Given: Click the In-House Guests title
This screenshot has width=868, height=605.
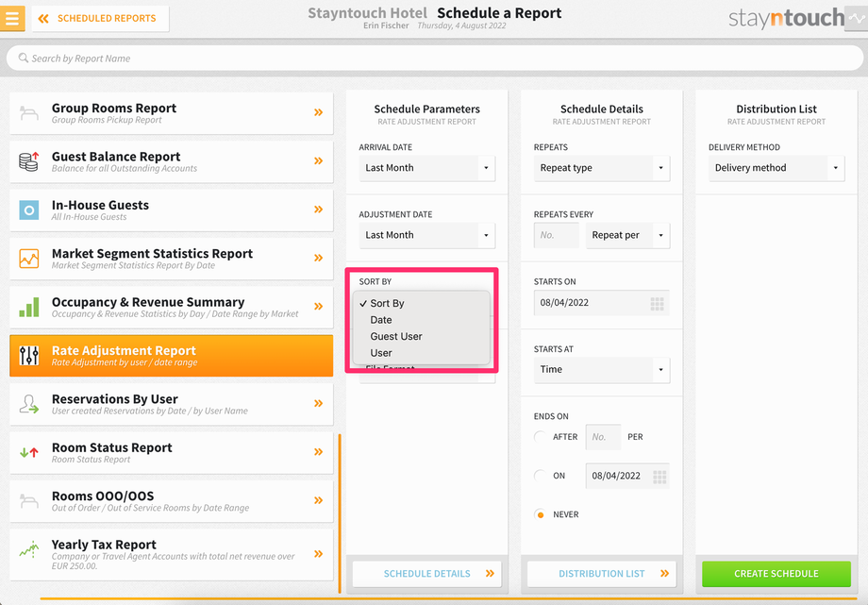Looking at the screenshot, I should coord(100,205).
